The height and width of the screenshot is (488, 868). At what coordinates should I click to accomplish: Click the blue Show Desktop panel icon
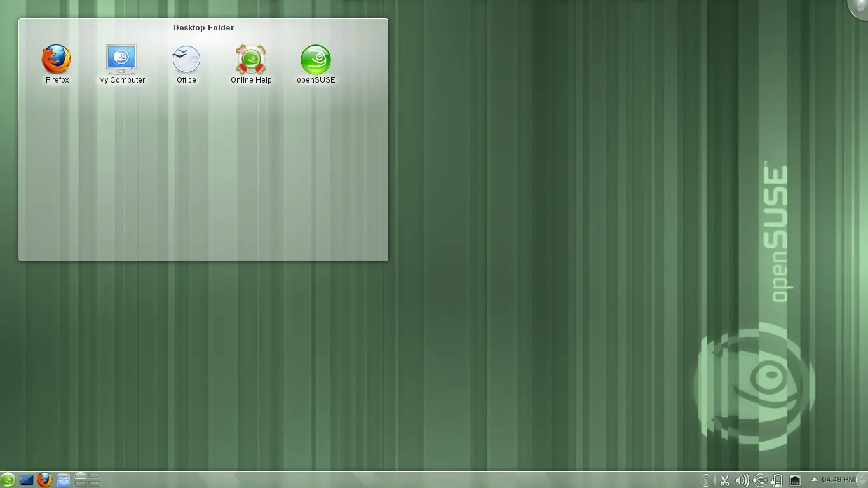click(26, 480)
